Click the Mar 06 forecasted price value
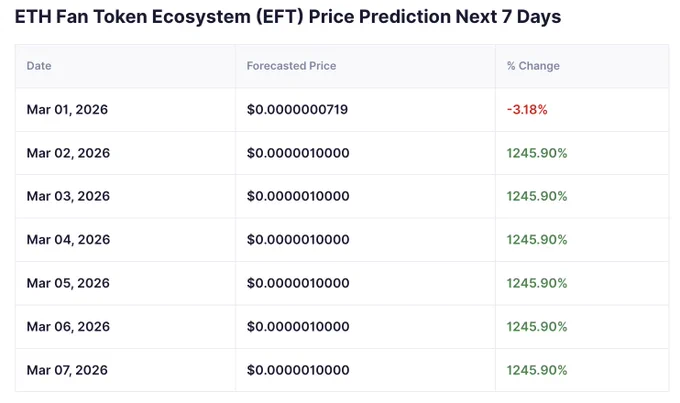Screen dimensions: 680x403 [x=298, y=326]
